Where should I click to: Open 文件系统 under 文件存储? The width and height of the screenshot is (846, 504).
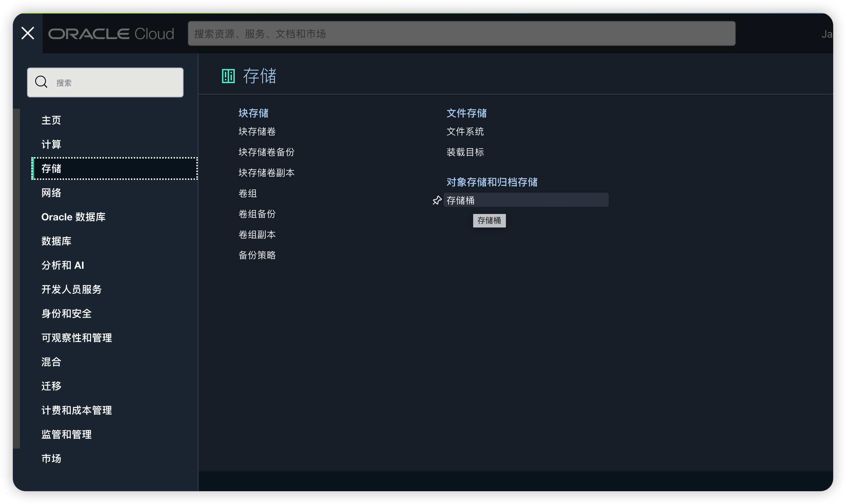pos(465,132)
